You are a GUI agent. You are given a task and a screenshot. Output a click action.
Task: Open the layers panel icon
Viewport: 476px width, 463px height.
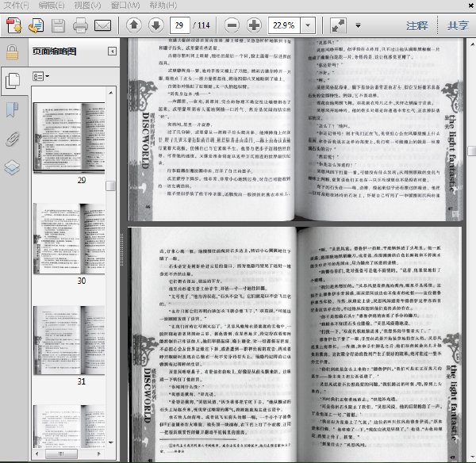point(12,167)
